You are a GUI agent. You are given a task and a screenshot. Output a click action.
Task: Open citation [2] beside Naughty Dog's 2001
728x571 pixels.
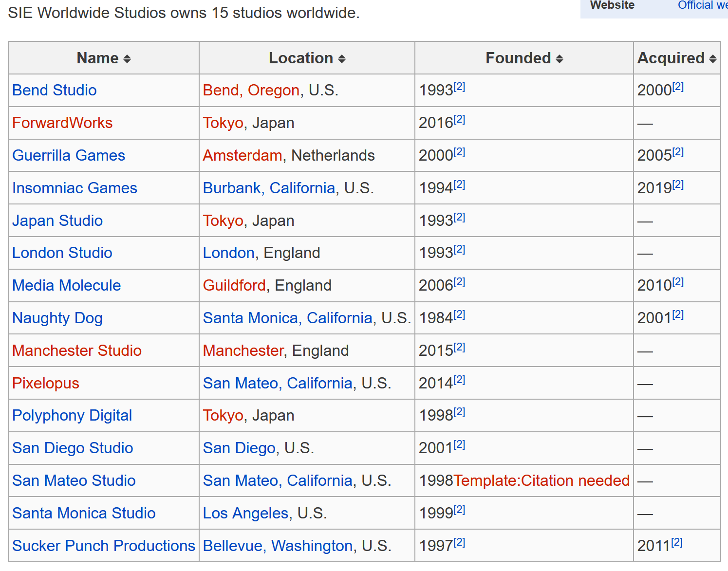click(x=678, y=314)
